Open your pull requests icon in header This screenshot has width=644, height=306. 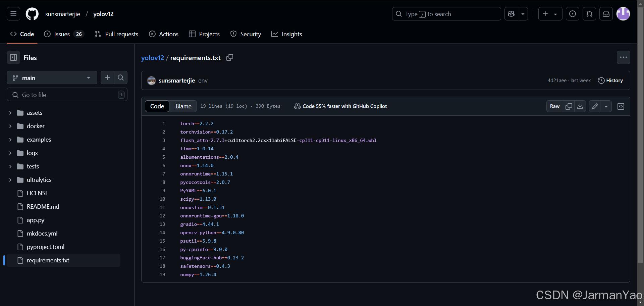click(589, 14)
